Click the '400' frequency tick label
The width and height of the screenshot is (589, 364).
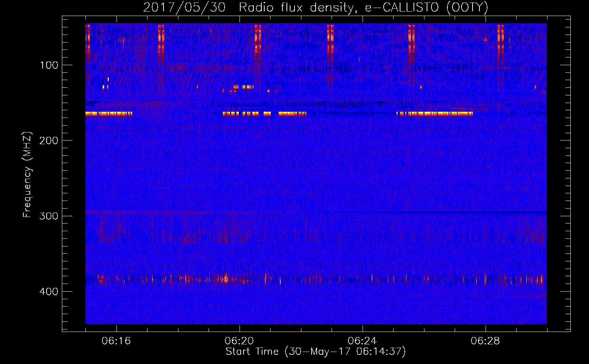pyautogui.click(x=49, y=292)
